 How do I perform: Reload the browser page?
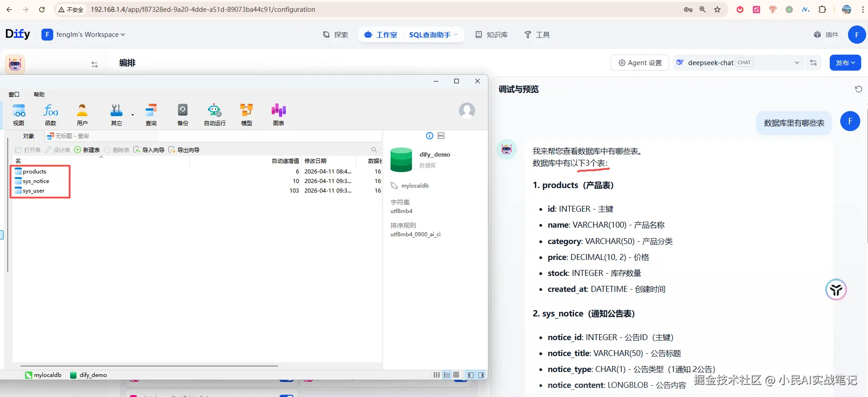pyautogui.click(x=42, y=9)
